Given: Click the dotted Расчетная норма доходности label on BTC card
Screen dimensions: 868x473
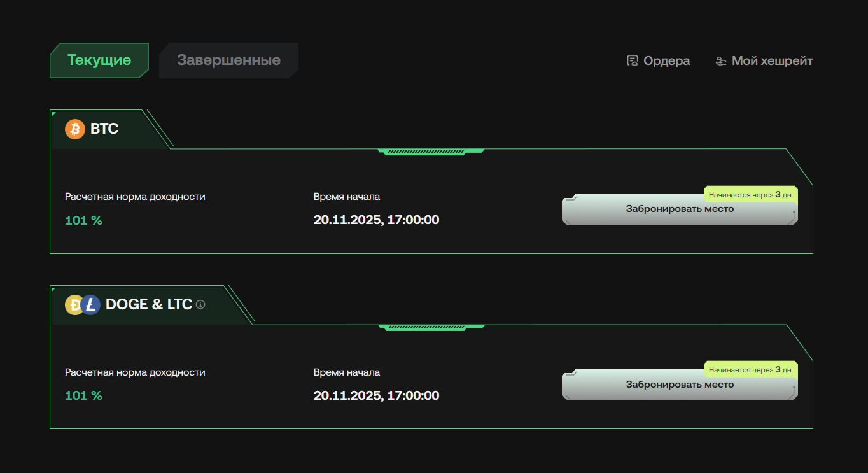Looking at the screenshot, I should tap(136, 197).
